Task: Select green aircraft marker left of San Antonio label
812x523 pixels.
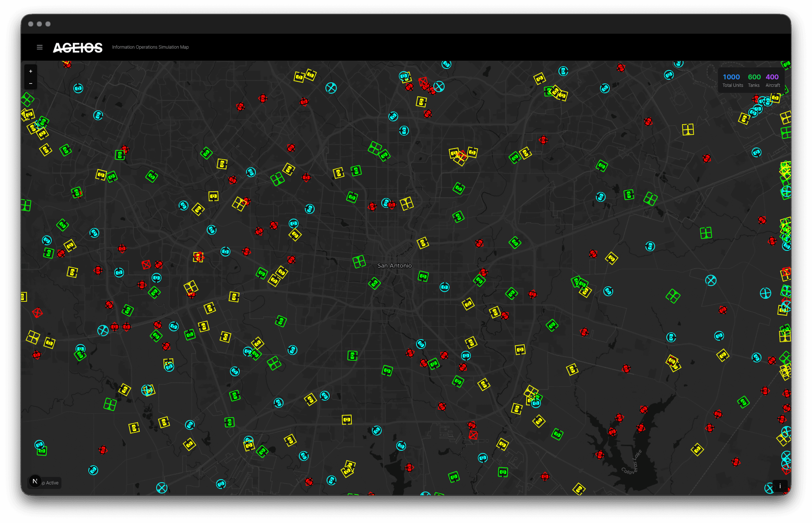Action: (359, 261)
